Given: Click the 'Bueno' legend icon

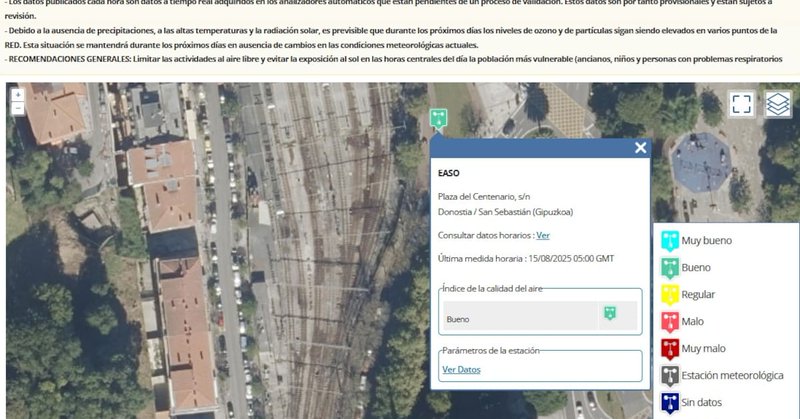Looking at the screenshot, I should click(670, 268).
